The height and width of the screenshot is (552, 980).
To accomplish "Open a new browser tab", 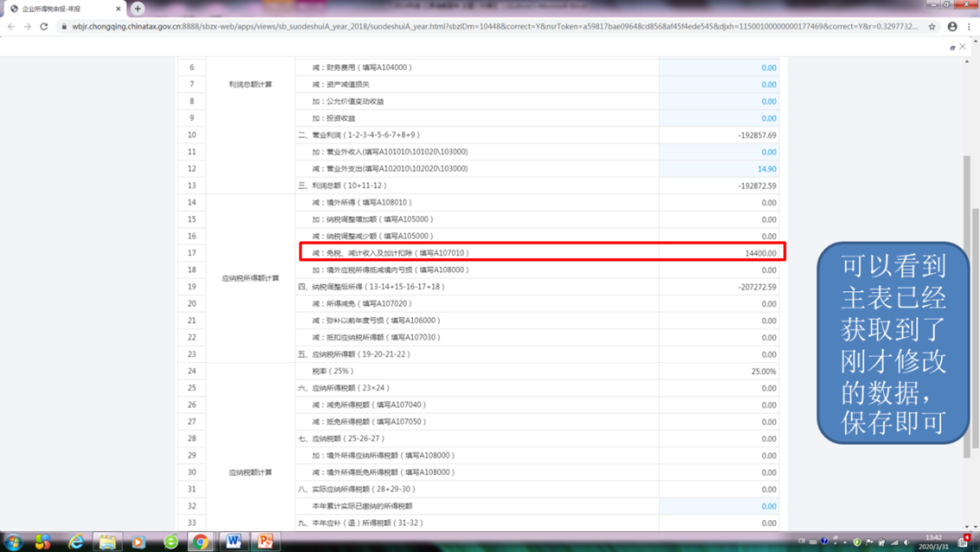I will (x=138, y=8).
